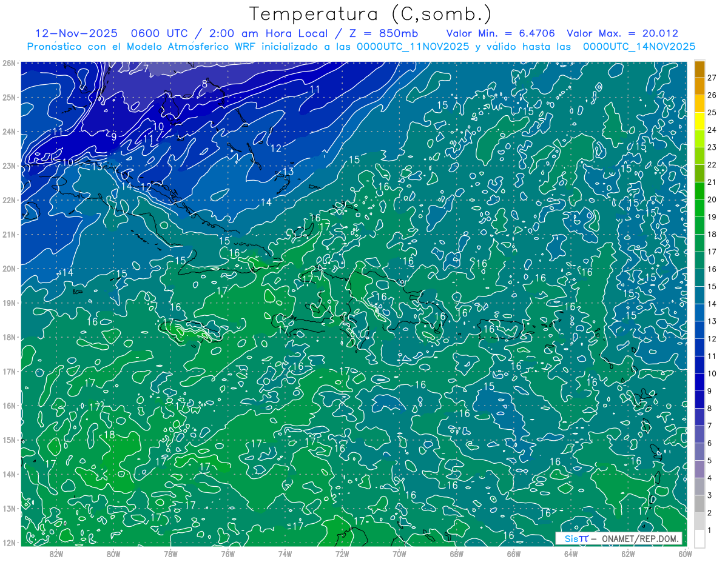Click the '78W' longitude axis label
728x562 pixels.
(170, 554)
